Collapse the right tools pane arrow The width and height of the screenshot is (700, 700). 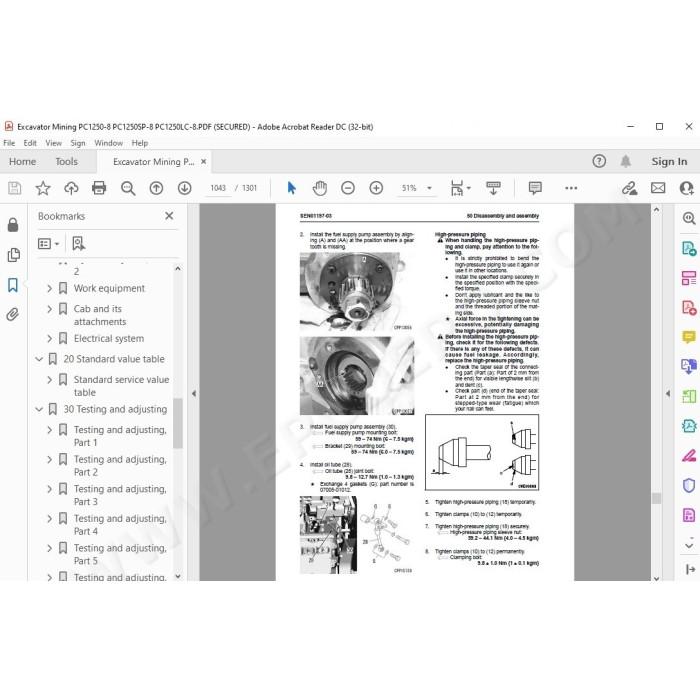[x=668, y=394]
